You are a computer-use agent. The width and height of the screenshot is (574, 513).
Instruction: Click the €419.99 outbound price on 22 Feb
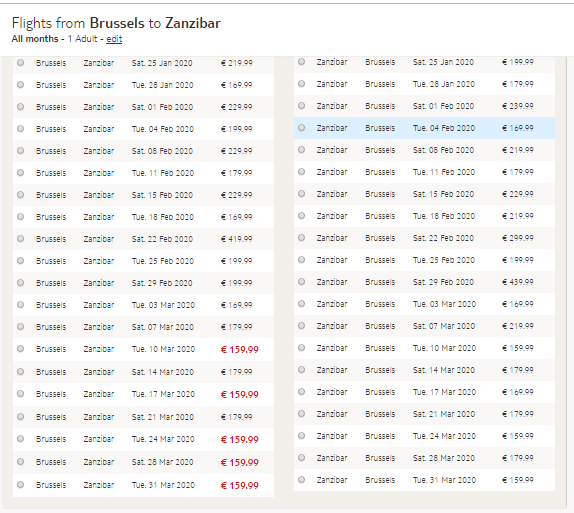click(236, 239)
